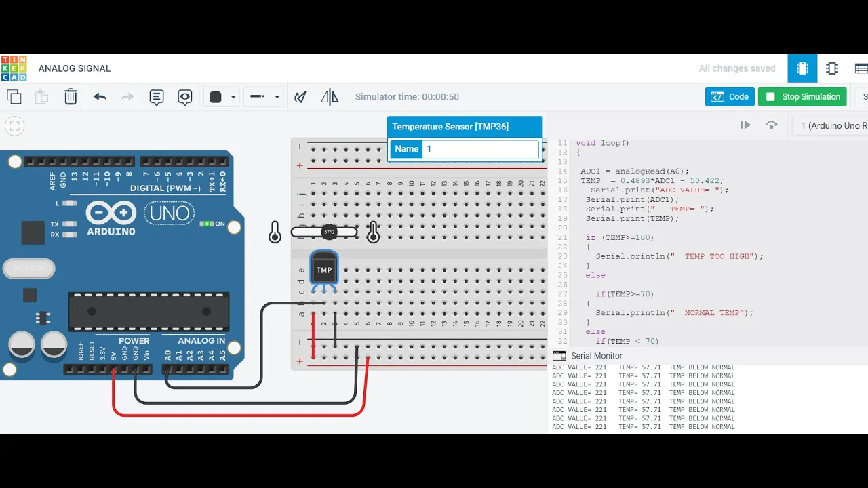Delete selection with trash icon
Screen dimensions: 868x488
coord(71,97)
